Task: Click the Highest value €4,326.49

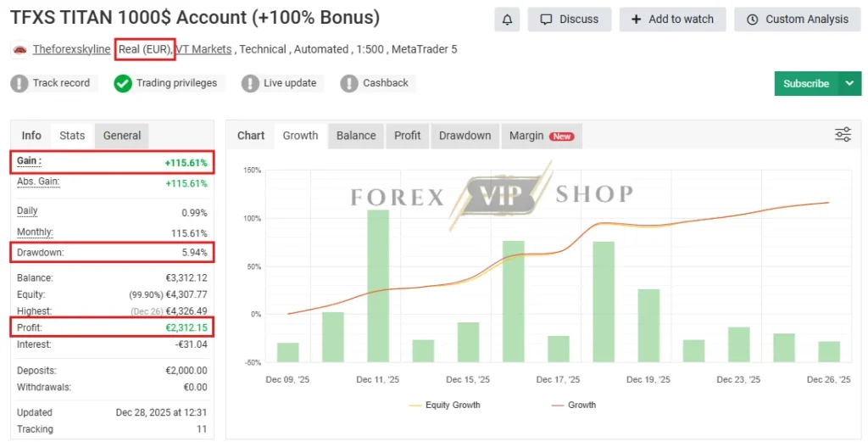Action: click(x=186, y=311)
